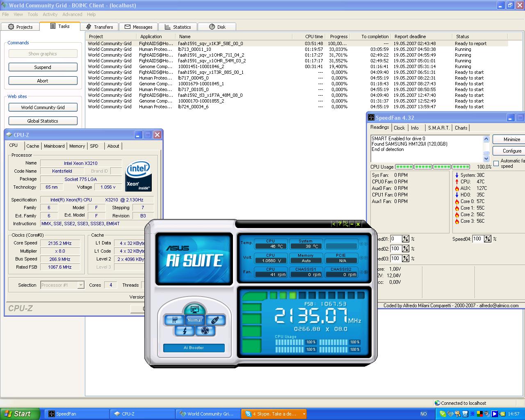525x420 pixels.
Task: Open the Memory tab in CPU-Z
Action: point(77,146)
